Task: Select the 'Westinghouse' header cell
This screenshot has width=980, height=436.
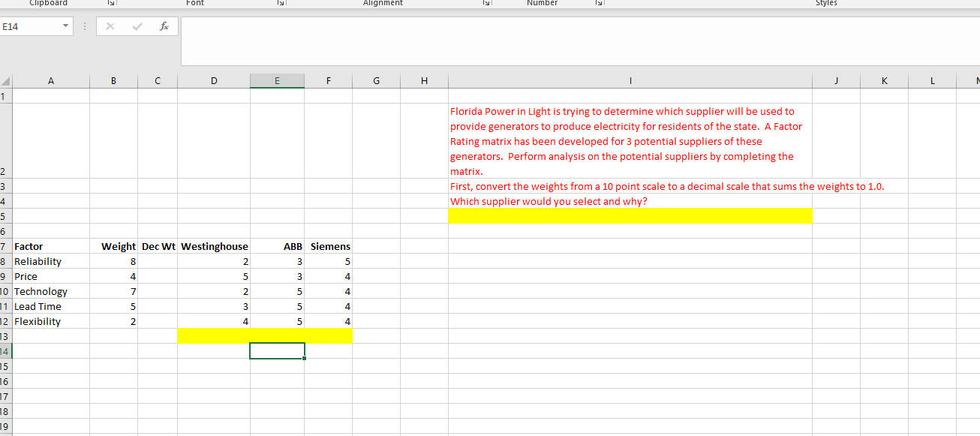Action: point(214,246)
